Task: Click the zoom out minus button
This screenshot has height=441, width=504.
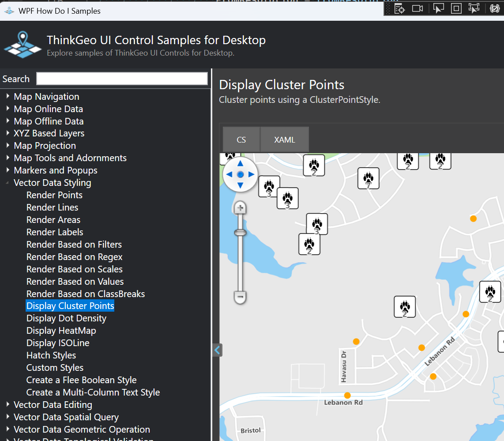Action: 240,297
